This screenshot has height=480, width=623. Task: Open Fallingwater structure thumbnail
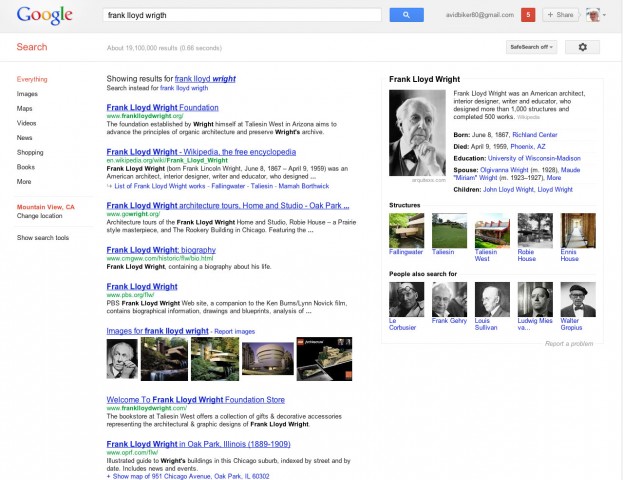[x=406, y=230]
